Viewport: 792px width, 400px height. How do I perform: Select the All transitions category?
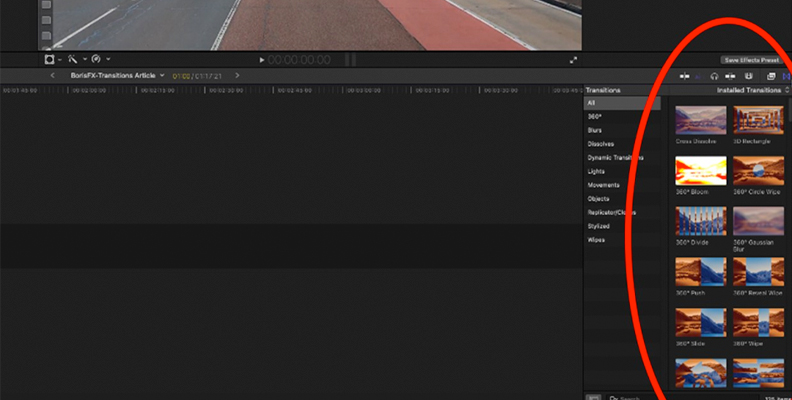pyautogui.click(x=622, y=103)
